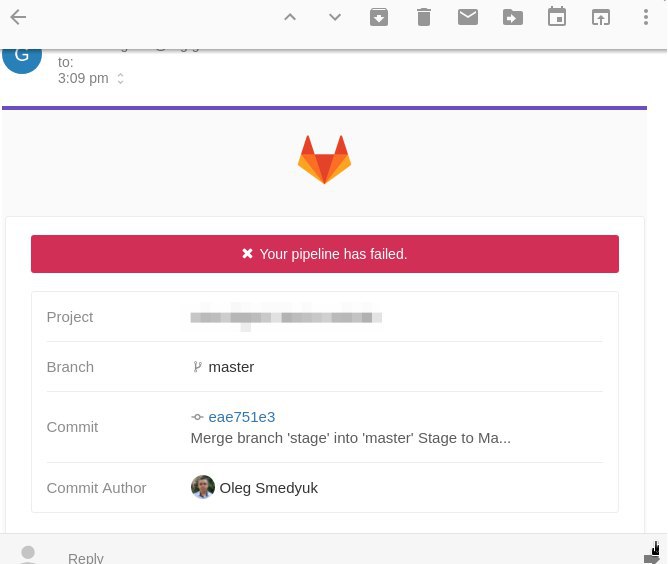Click the sender avatar with letter G
The image size is (668, 564).
(x=22, y=60)
